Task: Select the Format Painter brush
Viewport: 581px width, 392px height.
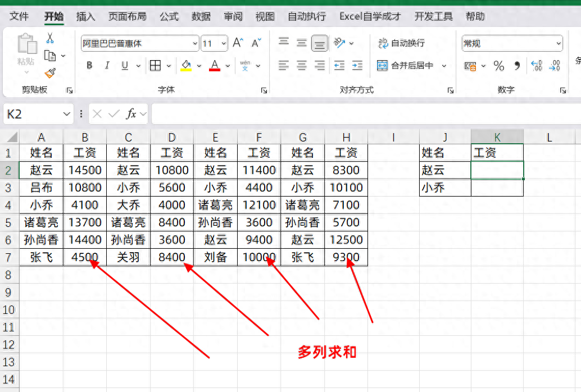Action: (50, 73)
